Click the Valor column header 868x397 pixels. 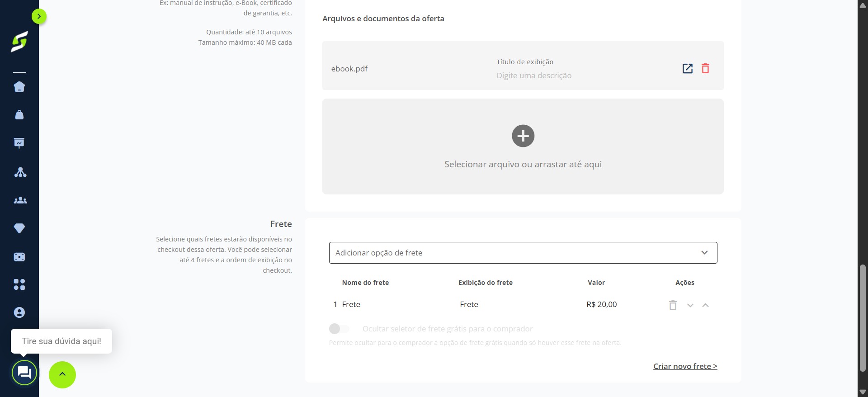coord(596,283)
